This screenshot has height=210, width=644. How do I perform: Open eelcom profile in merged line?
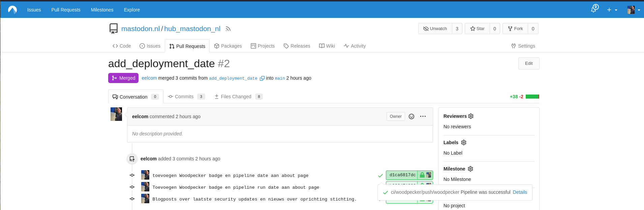(x=149, y=78)
